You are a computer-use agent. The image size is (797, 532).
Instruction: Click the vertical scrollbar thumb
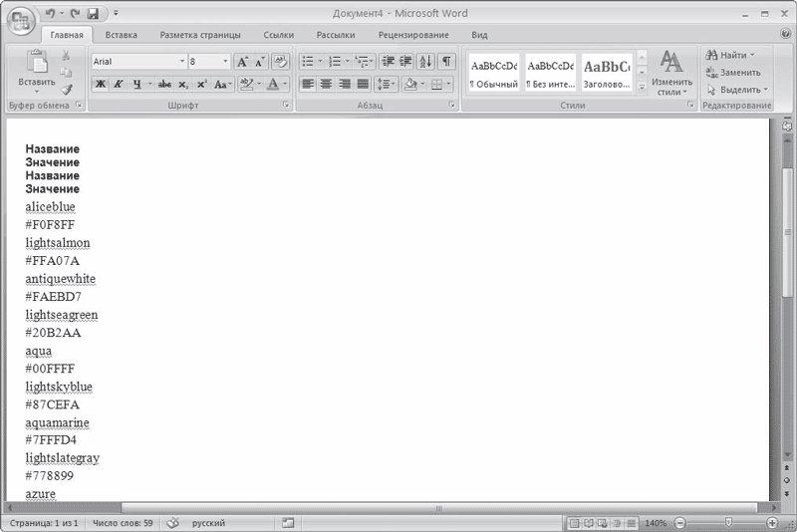click(787, 232)
